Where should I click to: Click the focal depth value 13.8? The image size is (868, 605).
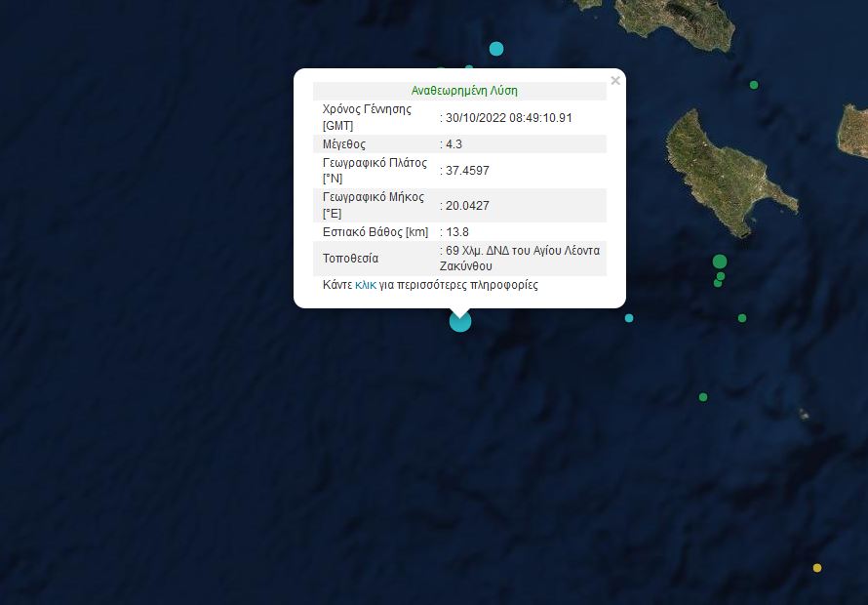coord(457,231)
